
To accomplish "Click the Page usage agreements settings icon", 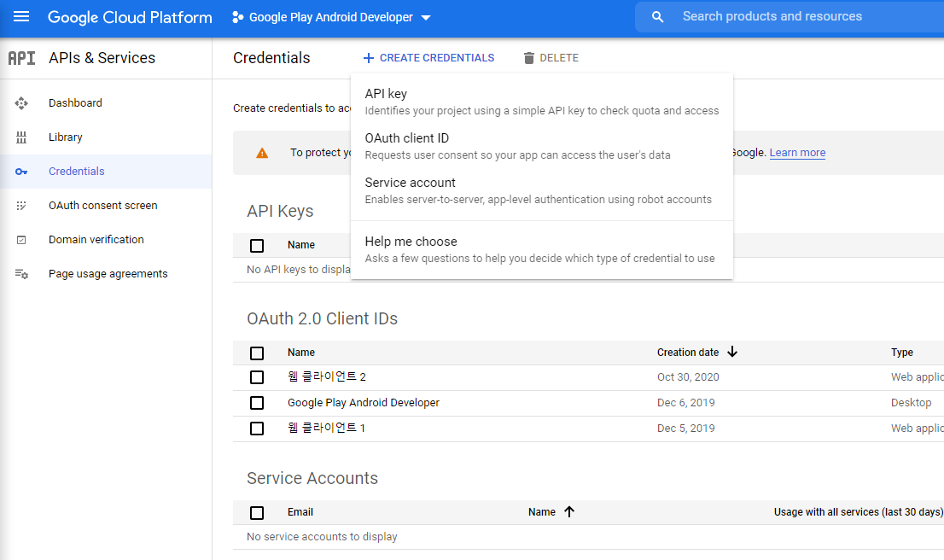I will (x=21, y=274).
